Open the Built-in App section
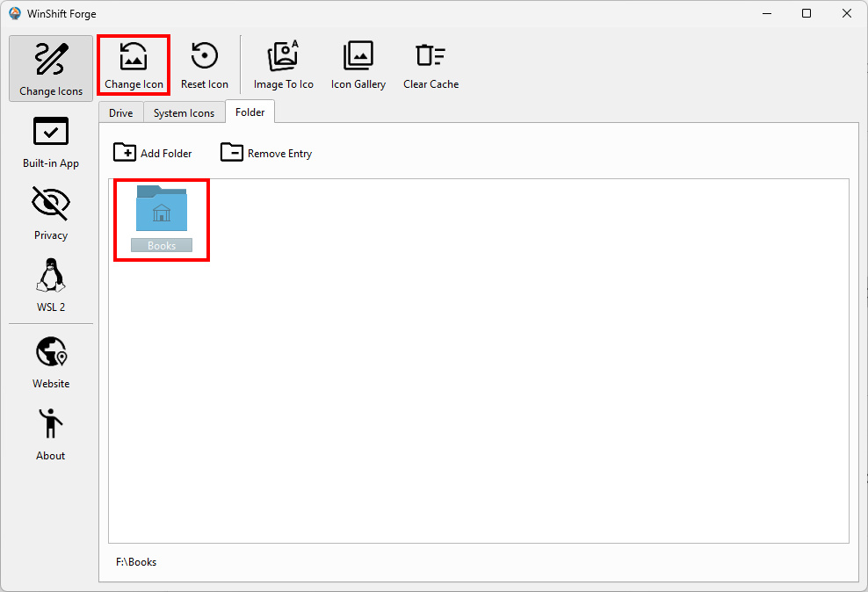Viewport: 868px width, 592px height. pos(51,141)
